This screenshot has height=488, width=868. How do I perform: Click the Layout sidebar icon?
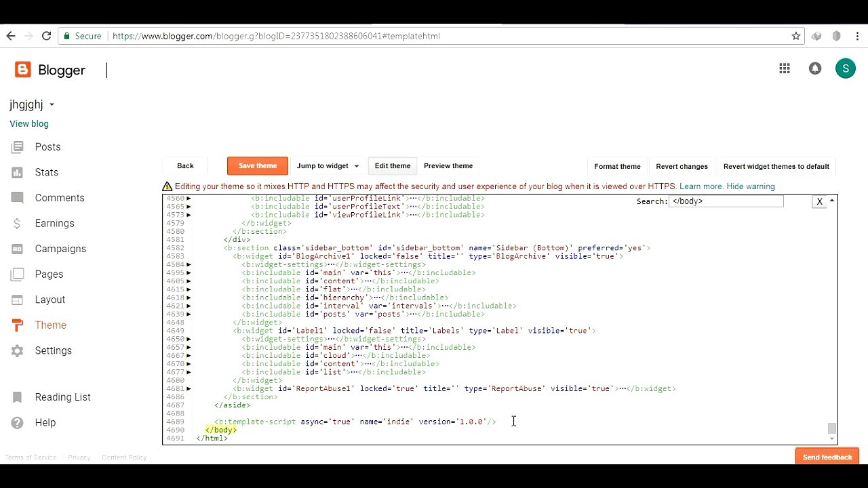pyautogui.click(x=18, y=300)
